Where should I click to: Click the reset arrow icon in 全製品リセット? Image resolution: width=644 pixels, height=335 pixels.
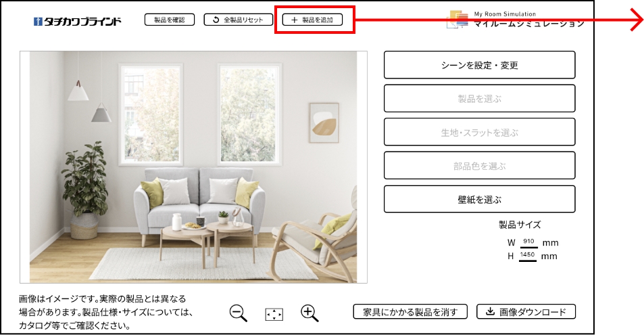(216, 20)
